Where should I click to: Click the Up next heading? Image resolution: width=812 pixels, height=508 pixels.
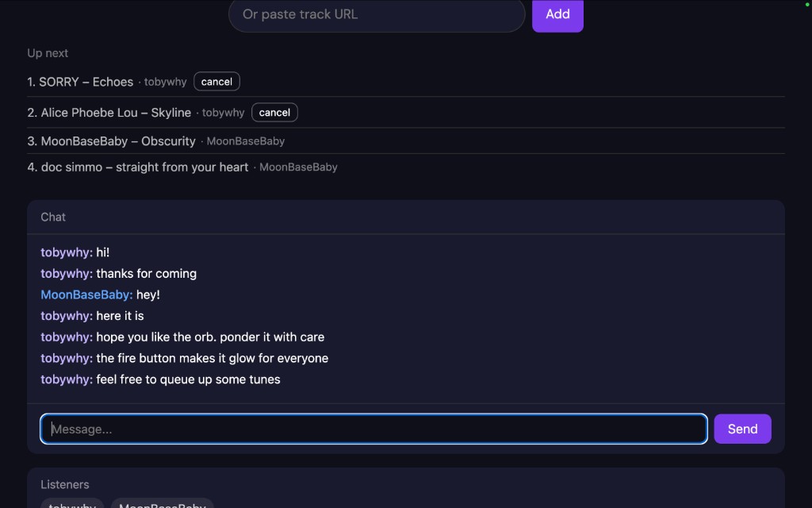coord(48,53)
